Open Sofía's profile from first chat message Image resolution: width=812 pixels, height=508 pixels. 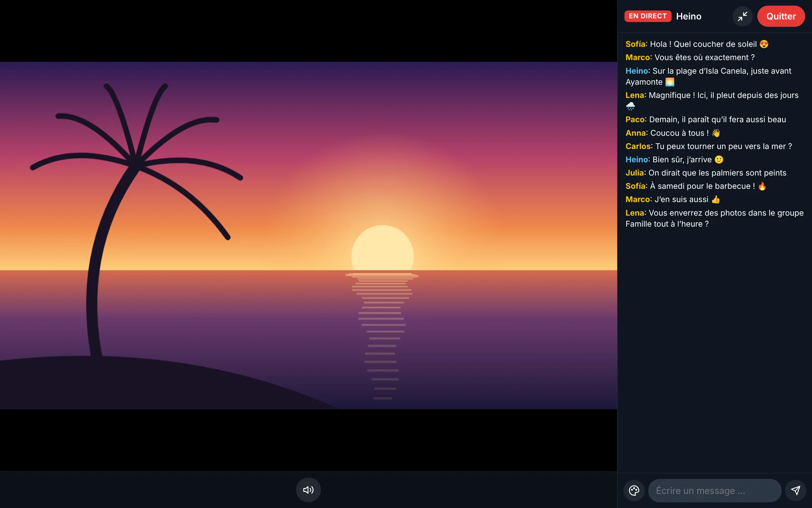(x=636, y=44)
